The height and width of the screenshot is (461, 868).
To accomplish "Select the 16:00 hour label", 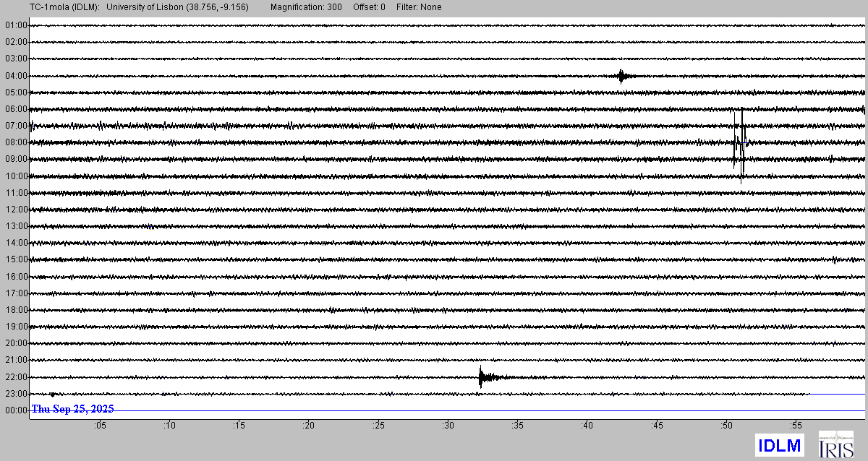I will coord(16,277).
